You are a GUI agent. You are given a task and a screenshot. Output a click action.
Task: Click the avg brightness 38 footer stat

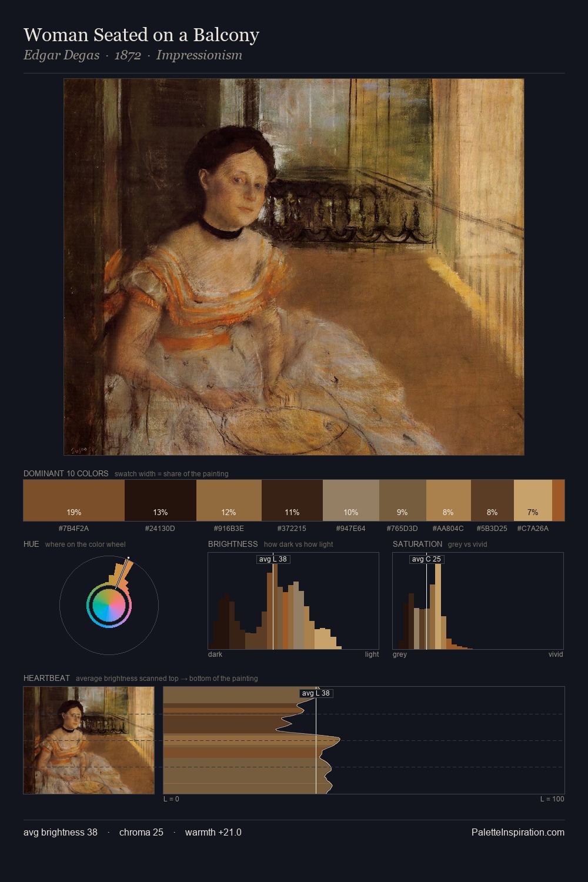pos(61,832)
